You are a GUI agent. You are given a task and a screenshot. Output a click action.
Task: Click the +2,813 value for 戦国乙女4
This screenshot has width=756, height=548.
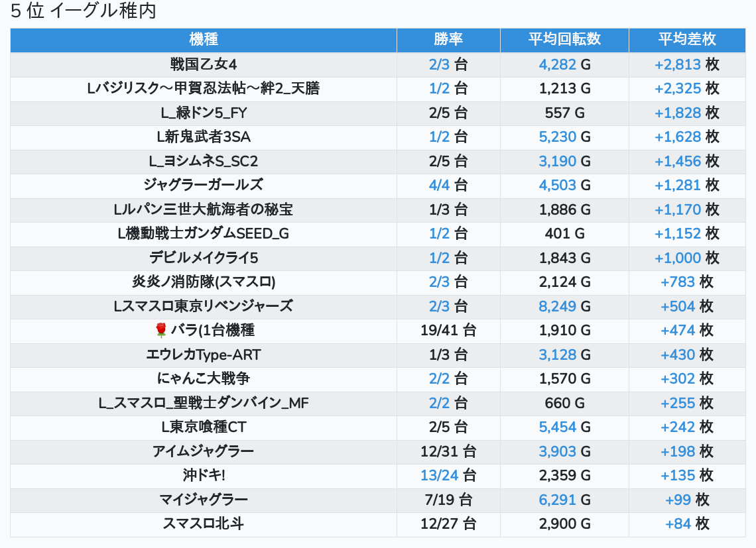[677, 64]
